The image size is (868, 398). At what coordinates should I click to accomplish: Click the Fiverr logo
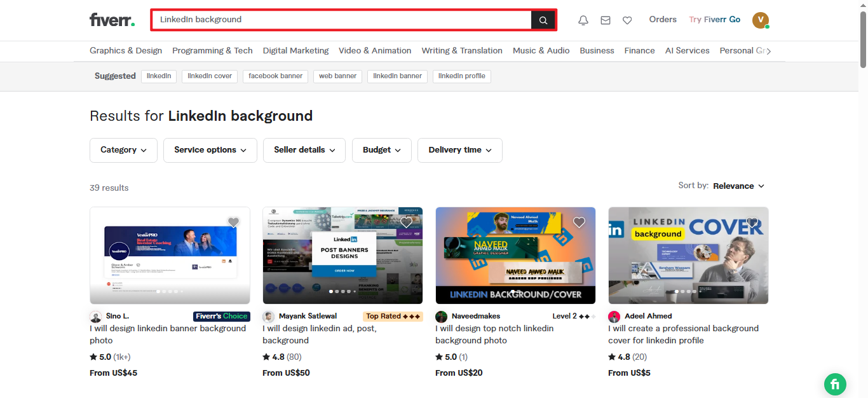tap(112, 20)
